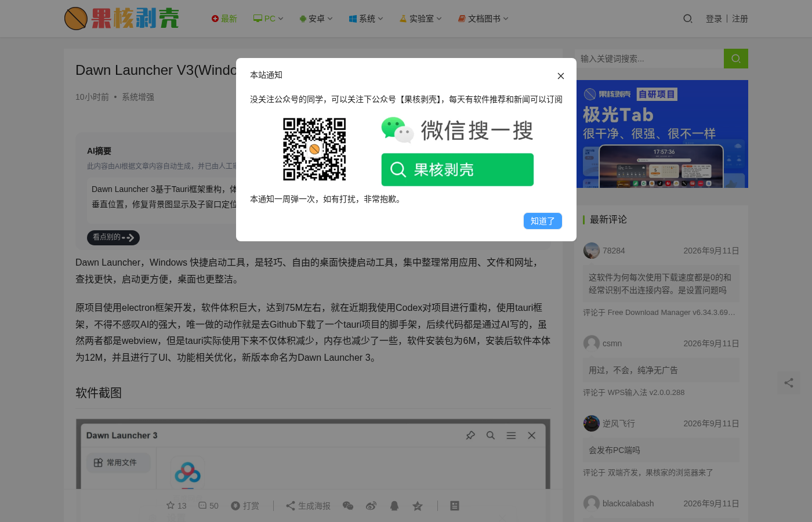Click the 注册 link

pyautogui.click(x=740, y=19)
